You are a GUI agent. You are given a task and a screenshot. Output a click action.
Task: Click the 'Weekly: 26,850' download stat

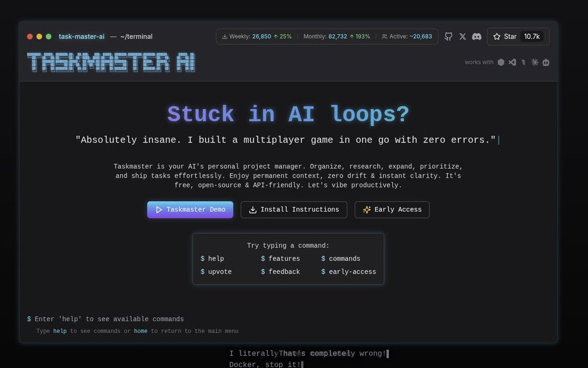(257, 36)
